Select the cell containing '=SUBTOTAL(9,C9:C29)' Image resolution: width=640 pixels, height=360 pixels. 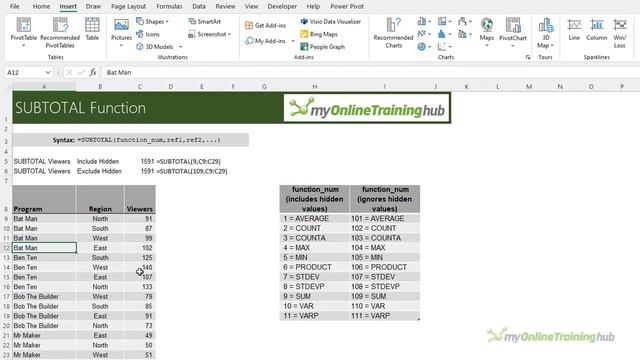coord(188,161)
